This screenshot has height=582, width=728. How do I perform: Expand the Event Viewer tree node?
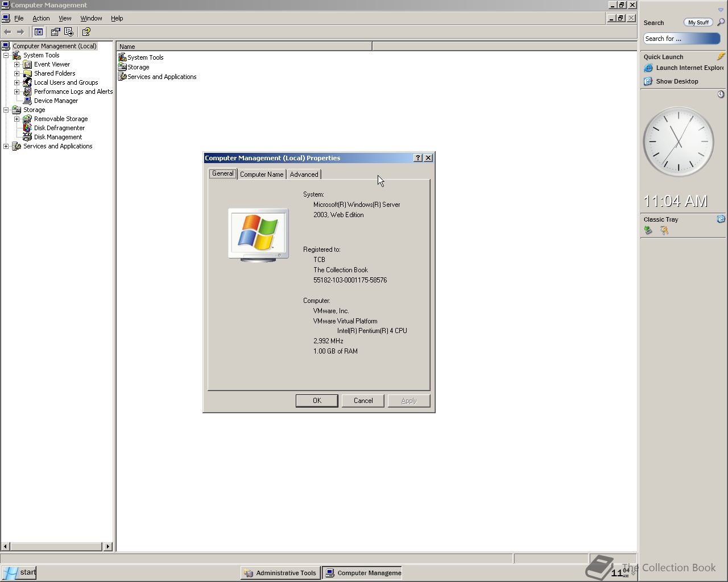point(16,64)
